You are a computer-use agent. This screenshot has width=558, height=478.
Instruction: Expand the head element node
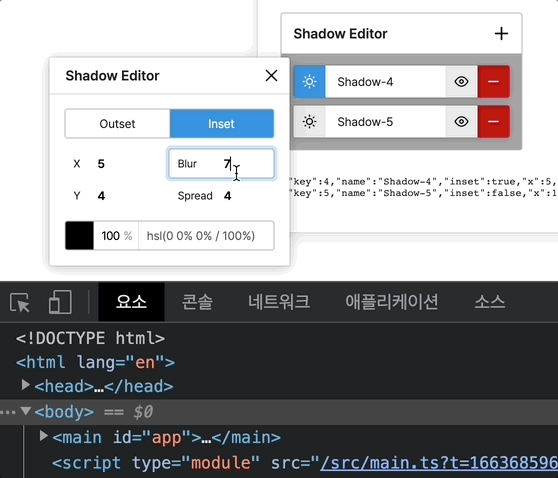[25, 385]
